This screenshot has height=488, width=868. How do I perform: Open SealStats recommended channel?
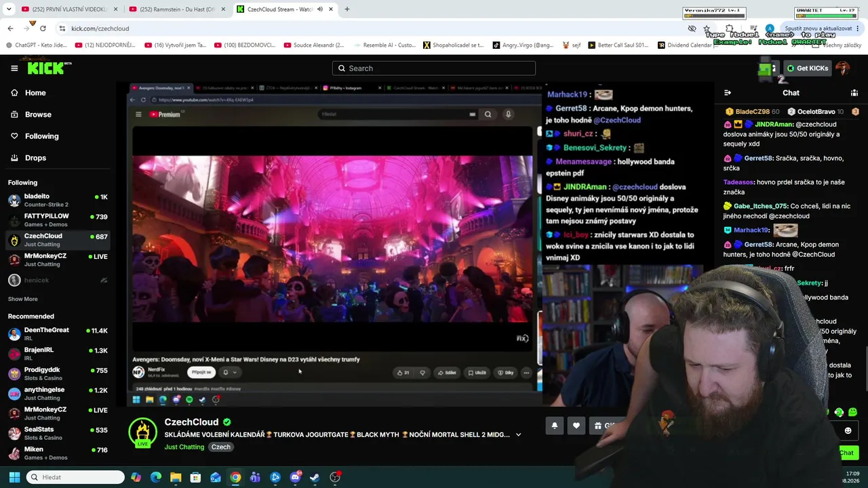(58, 433)
